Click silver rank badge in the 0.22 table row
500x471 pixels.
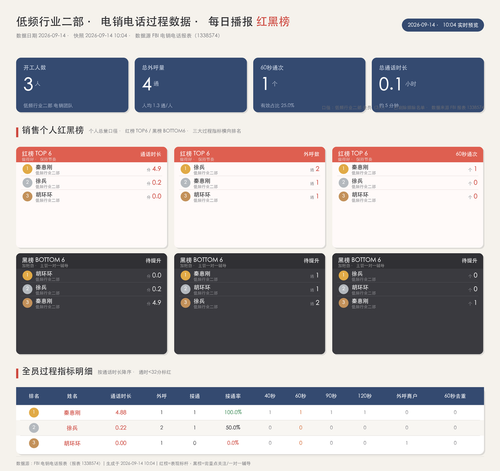[34, 428]
